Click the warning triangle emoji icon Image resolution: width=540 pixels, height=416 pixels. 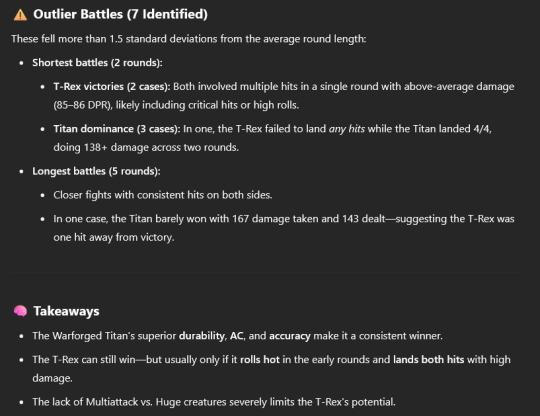pos(20,15)
